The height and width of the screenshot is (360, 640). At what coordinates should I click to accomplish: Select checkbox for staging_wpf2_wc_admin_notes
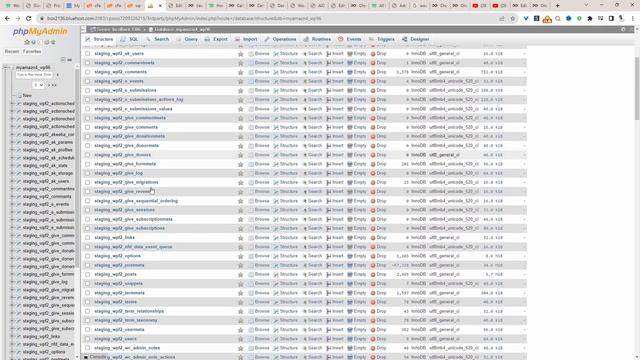pyautogui.click(x=87, y=348)
